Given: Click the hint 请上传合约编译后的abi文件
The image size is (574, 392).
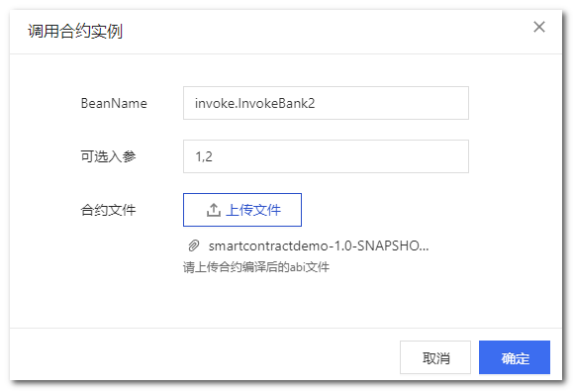Looking at the screenshot, I should coord(256,267).
